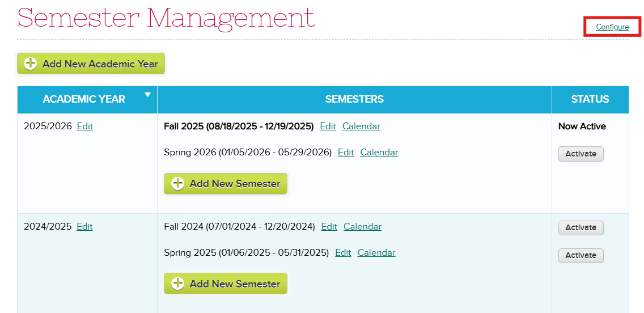This screenshot has height=313, width=644.
Task: Open the Configure link
Action: (x=612, y=27)
